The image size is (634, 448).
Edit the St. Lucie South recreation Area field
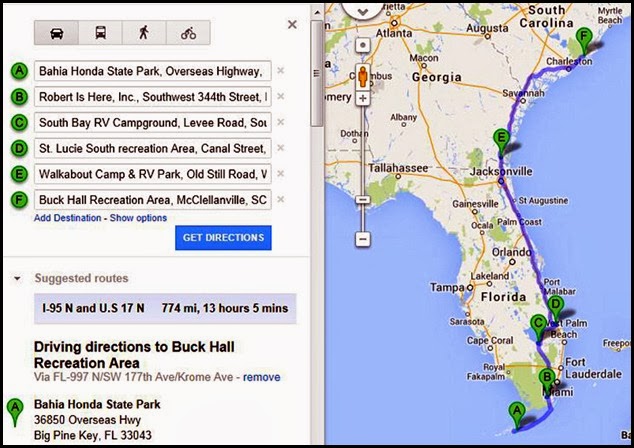(x=153, y=148)
